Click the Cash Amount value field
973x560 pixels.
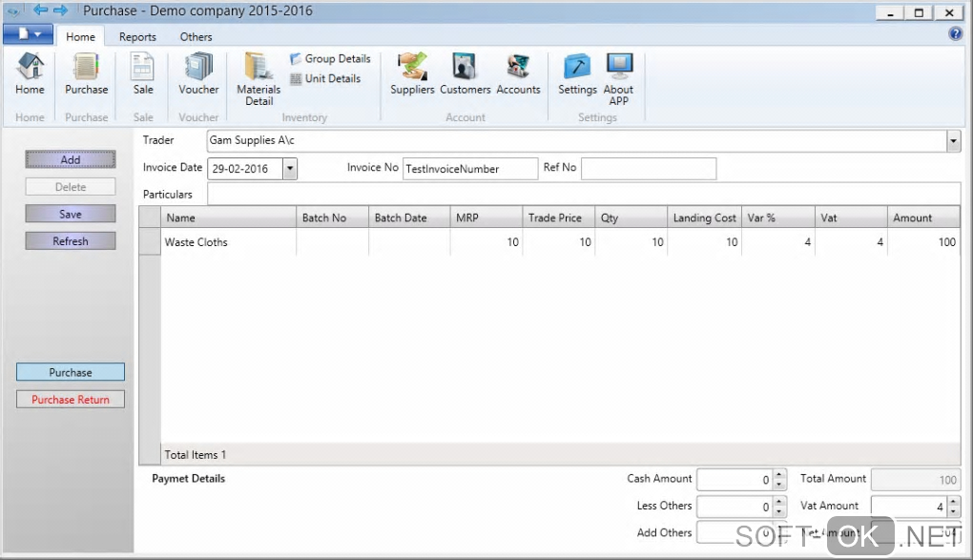click(x=735, y=479)
